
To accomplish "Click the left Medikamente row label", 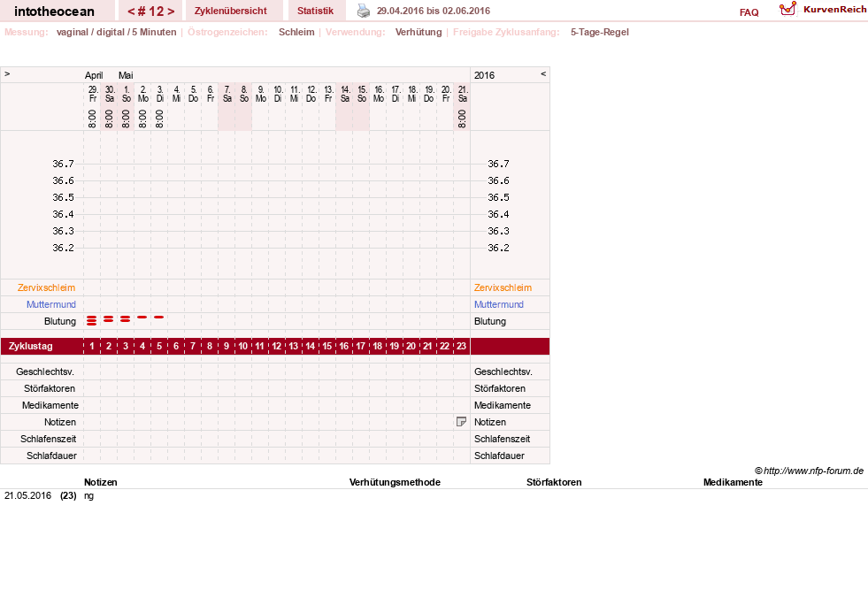I will (x=50, y=405).
